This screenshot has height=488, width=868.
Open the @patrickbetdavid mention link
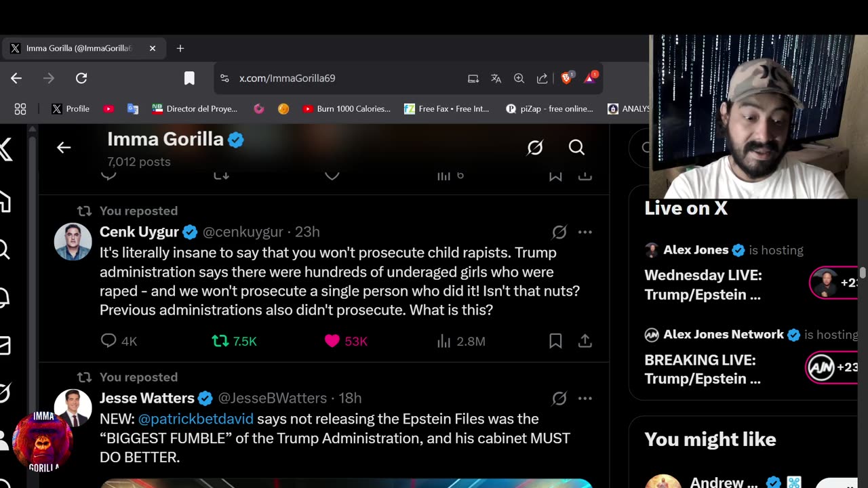point(196,419)
